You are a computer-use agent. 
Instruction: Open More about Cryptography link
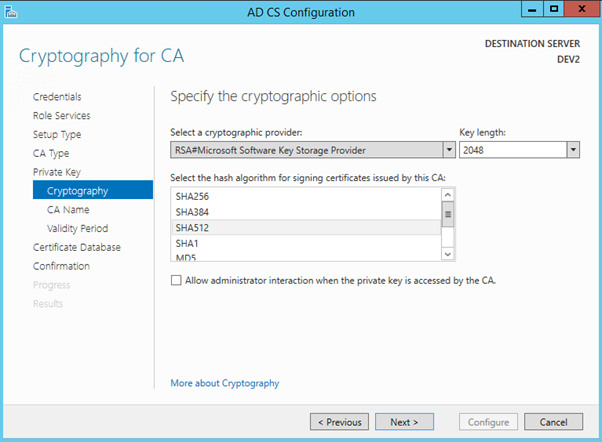click(225, 383)
